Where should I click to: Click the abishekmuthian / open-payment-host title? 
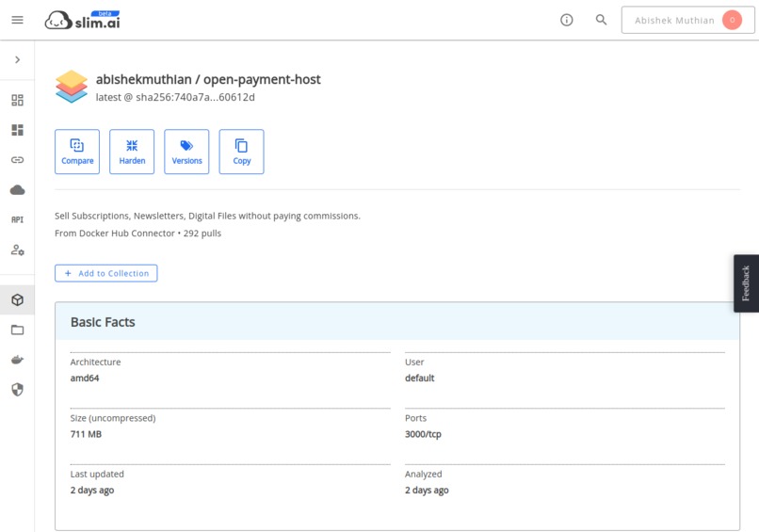(208, 79)
